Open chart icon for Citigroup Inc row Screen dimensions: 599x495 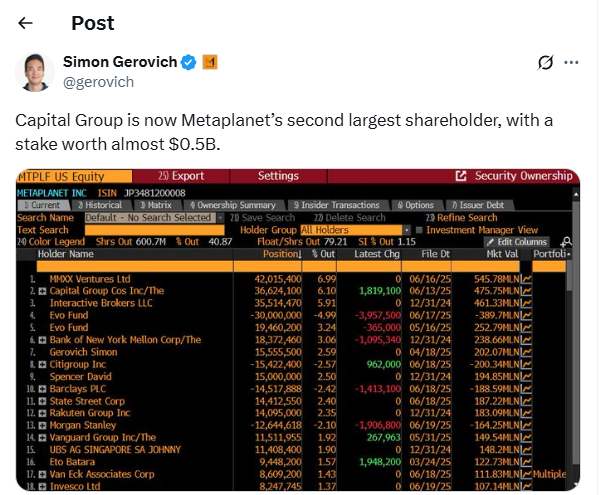526,364
